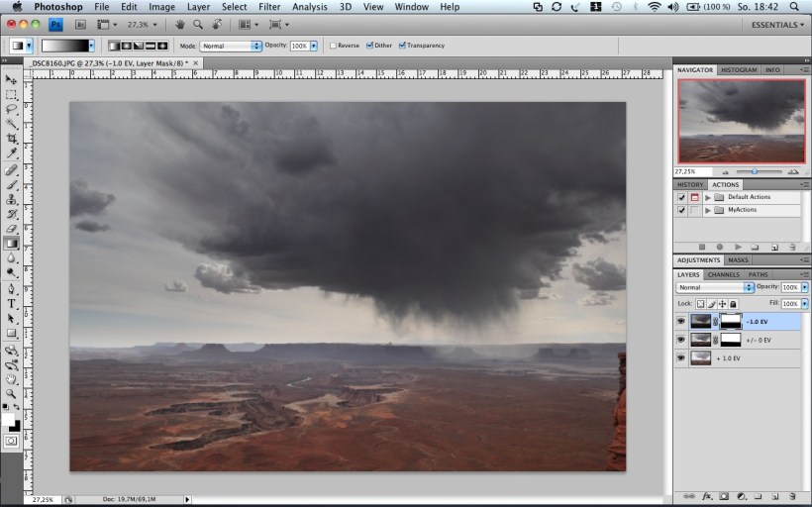
Task: Select the Clone Stamp tool
Action: point(11,199)
